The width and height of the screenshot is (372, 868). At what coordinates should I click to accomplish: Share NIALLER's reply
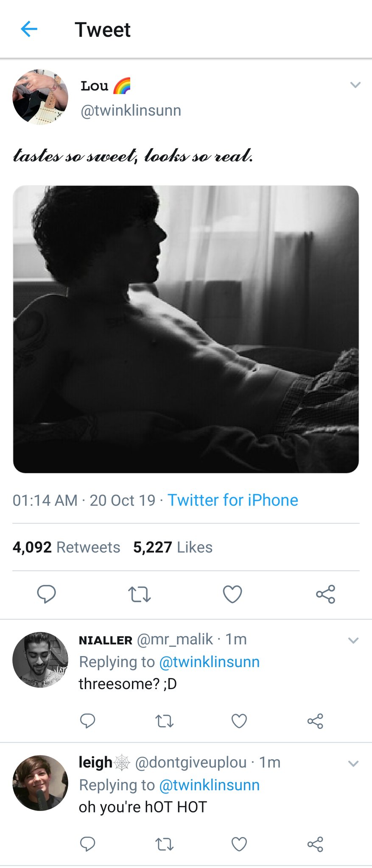coord(315,721)
